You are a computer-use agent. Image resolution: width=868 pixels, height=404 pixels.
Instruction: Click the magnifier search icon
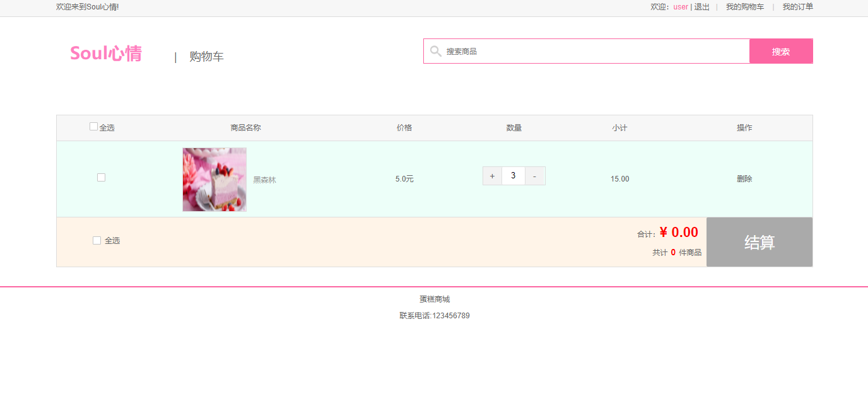click(435, 51)
